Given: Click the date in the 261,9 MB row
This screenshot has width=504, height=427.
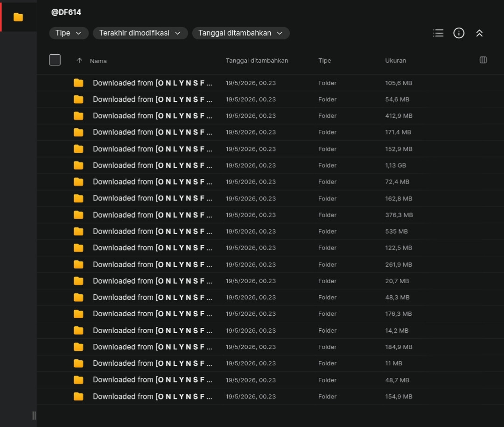Looking at the screenshot, I should (251, 264).
